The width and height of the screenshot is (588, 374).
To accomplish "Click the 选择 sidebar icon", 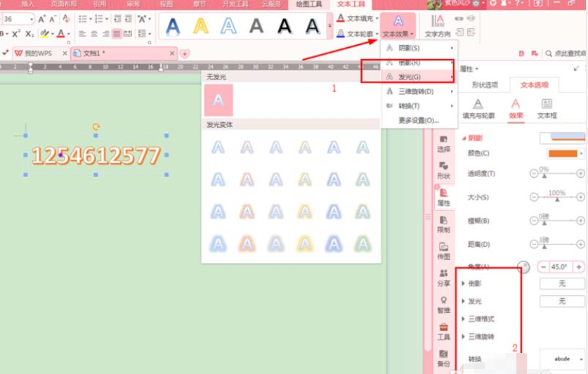I will 443,143.
